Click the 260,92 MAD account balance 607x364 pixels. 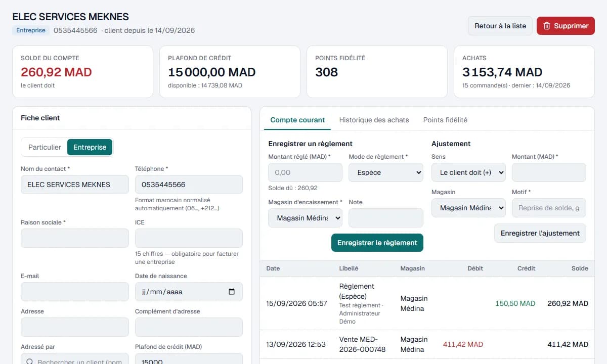[x=56, y=72]
